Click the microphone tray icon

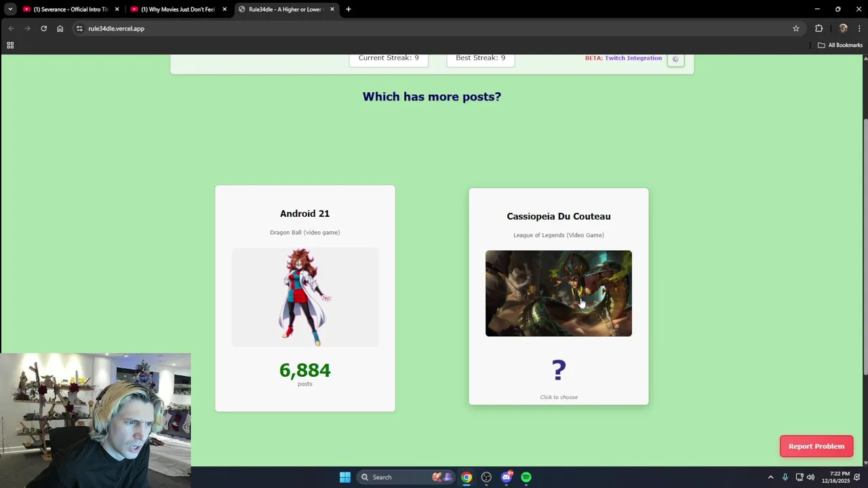[785, 477]
